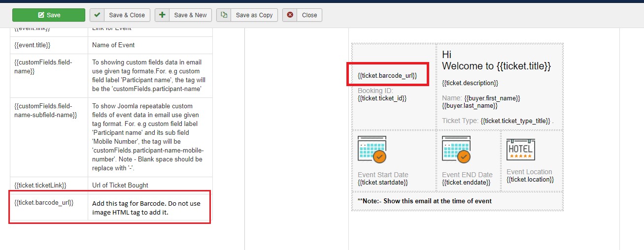Select the Event END Date calendar icon
The width and height of the screenshot is (644, 250).
click(456, 150)
